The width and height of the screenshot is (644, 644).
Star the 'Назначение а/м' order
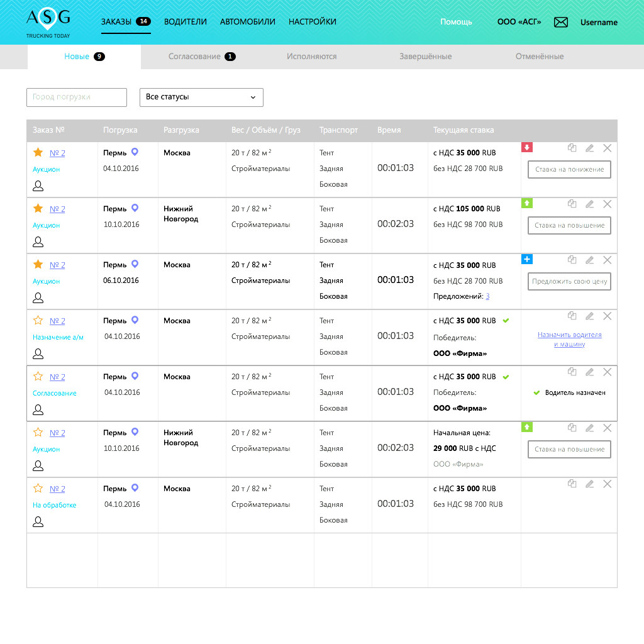(x=38, y=320)
